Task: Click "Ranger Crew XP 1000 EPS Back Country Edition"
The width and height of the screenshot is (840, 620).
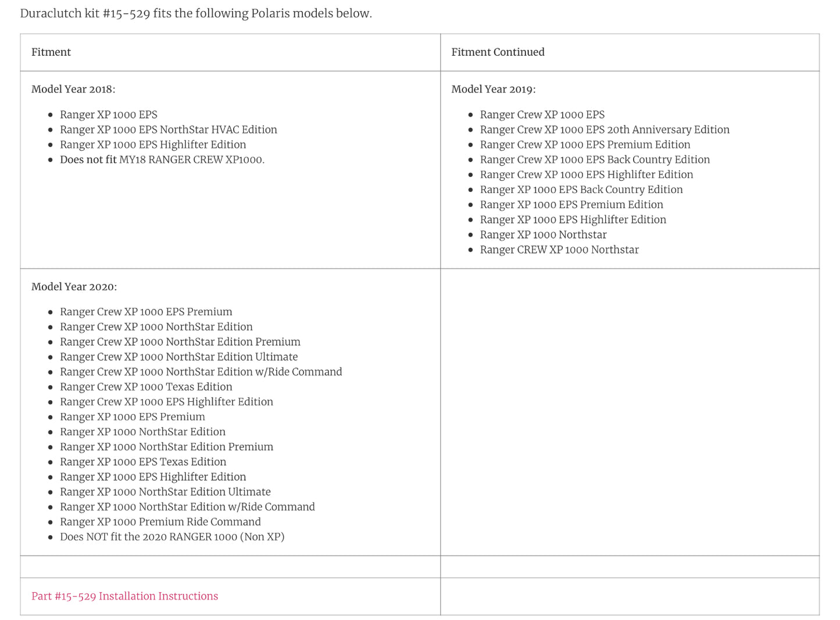Action: [594, 160]
